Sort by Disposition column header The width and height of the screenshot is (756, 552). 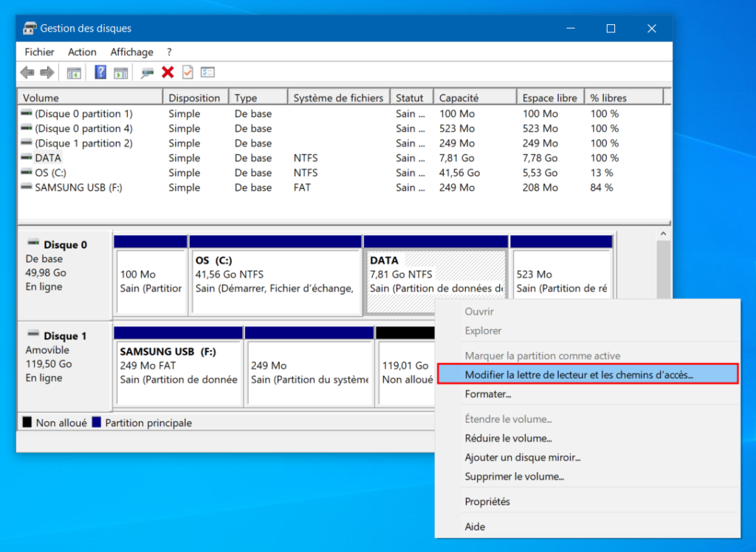[196, 98]
